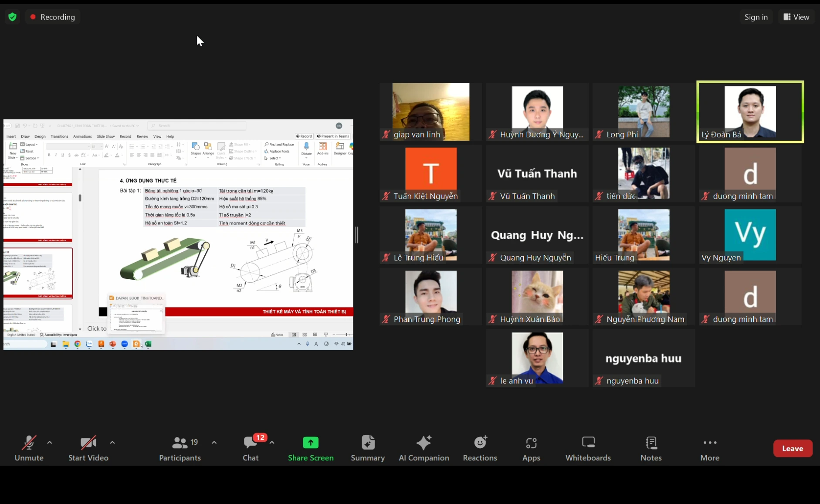Open the Participants panel
Image resolution: width=820 pixels, height=504 pixels.
click(180, 448)
